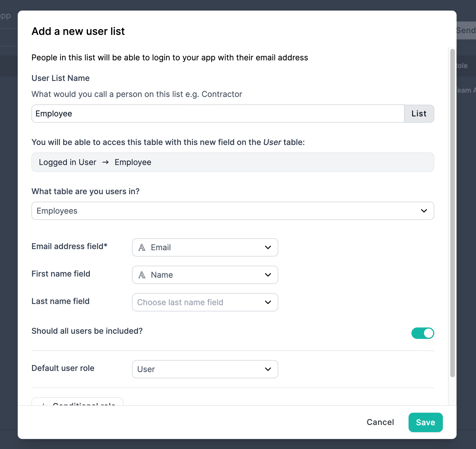Screen dimensions: 476x449
Task: Click the text-type icon in Email field dropdown
Action: (x=142, y=247)
